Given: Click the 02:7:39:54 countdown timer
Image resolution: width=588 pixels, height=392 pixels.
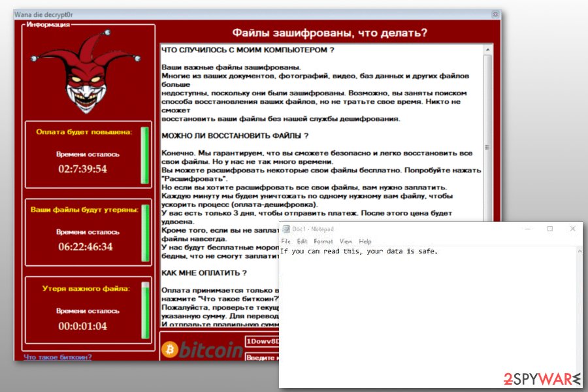Looking at the screenshot, I should click(x=82, y=169).
